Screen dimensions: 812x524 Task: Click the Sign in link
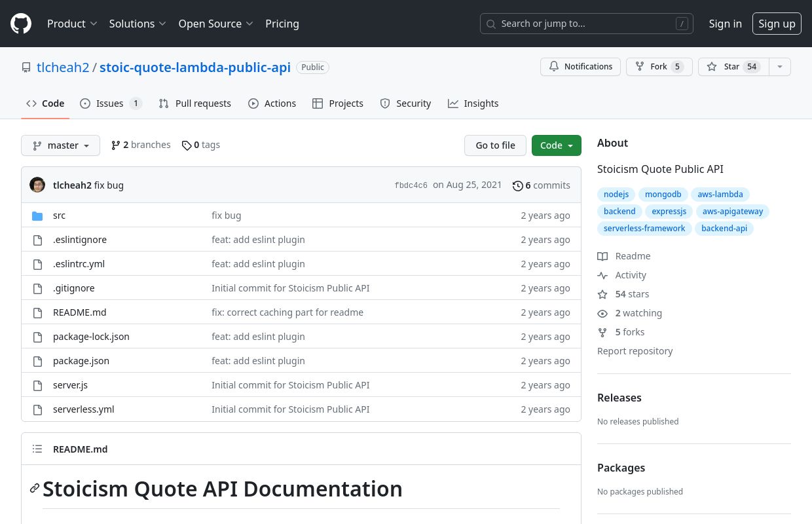(725, 24)
